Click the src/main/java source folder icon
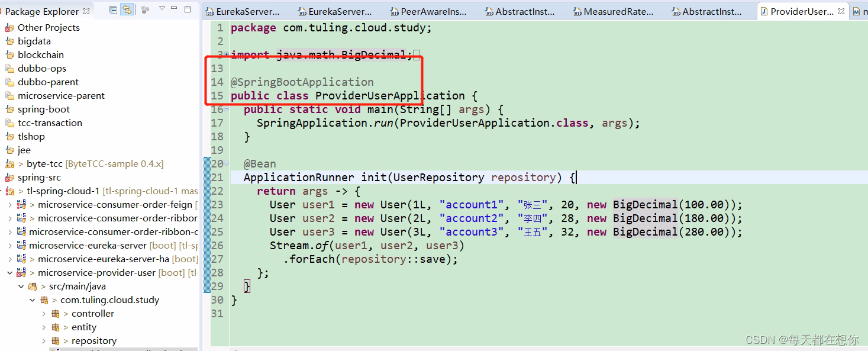The height and width of the screenshot is (351, 868). click(x=33, y=286)
